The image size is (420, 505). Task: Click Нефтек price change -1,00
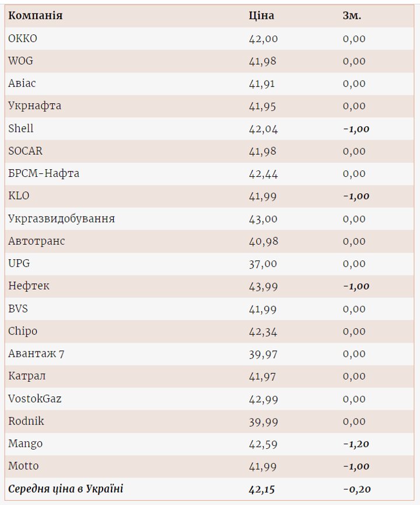click(356, 286)
